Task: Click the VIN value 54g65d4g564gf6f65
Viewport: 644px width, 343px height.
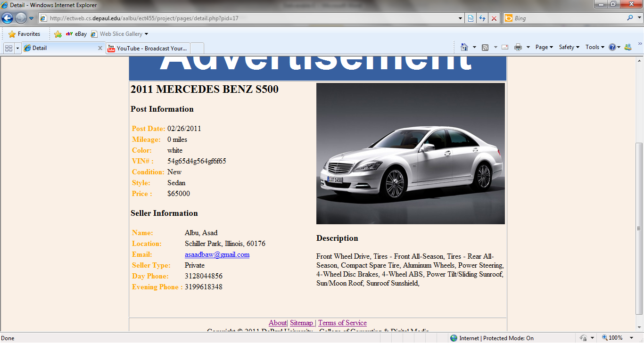Action: click(197, 161)
